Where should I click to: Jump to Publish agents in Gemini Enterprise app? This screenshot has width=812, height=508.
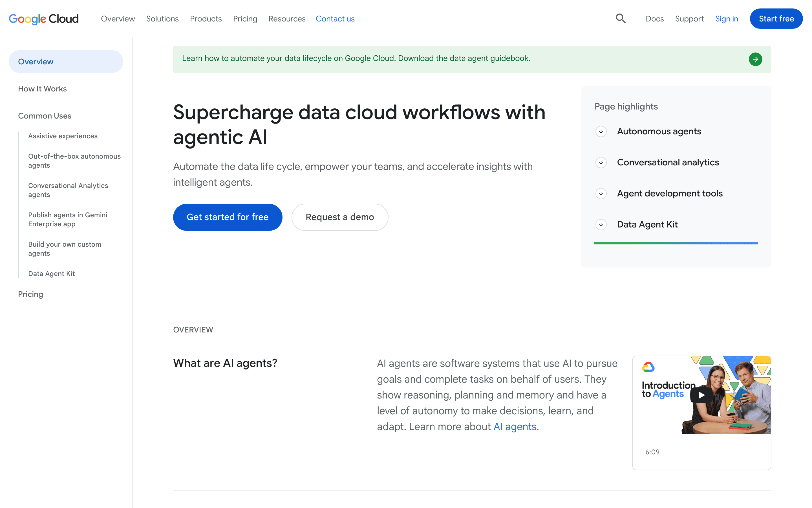tap(68, 219)
